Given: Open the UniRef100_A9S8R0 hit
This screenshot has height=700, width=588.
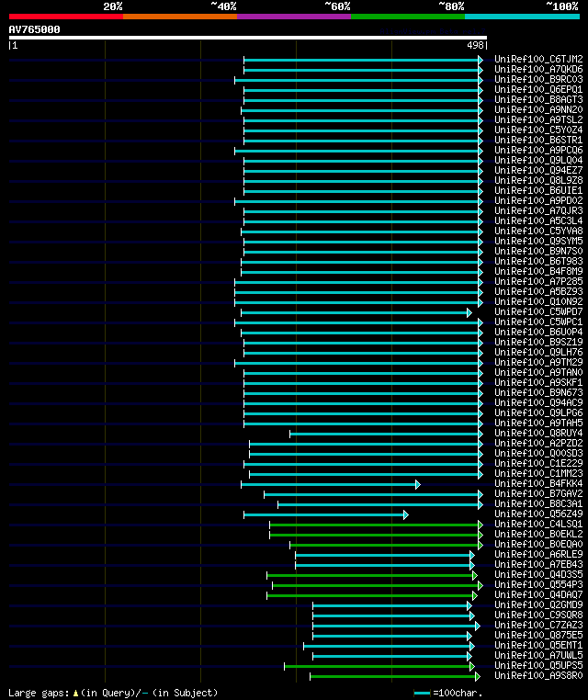Looking at the screenshot, I should 538,675.
